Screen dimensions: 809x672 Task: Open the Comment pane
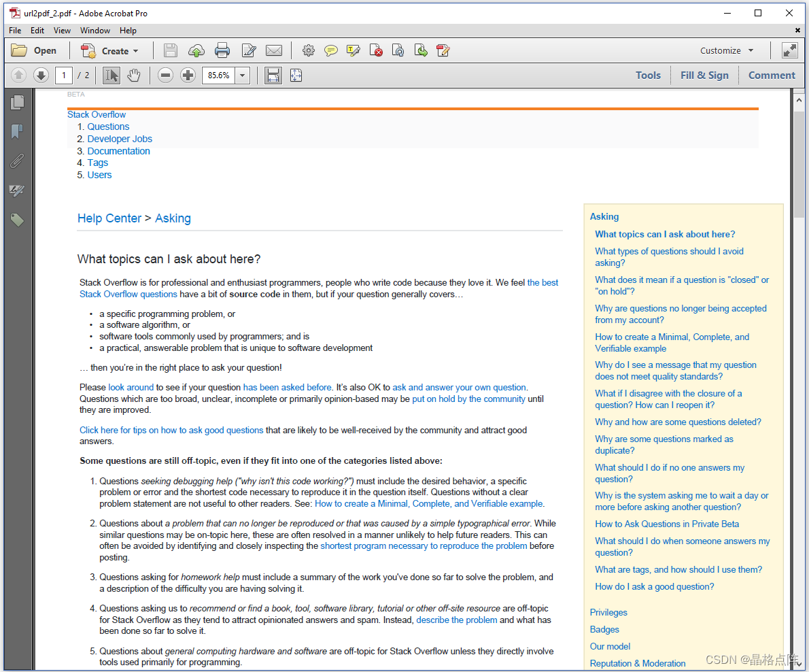(772, 75)
